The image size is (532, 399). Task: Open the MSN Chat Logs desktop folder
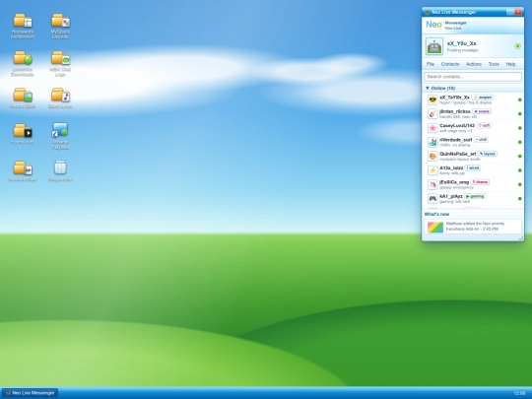(x=60, y=64)
